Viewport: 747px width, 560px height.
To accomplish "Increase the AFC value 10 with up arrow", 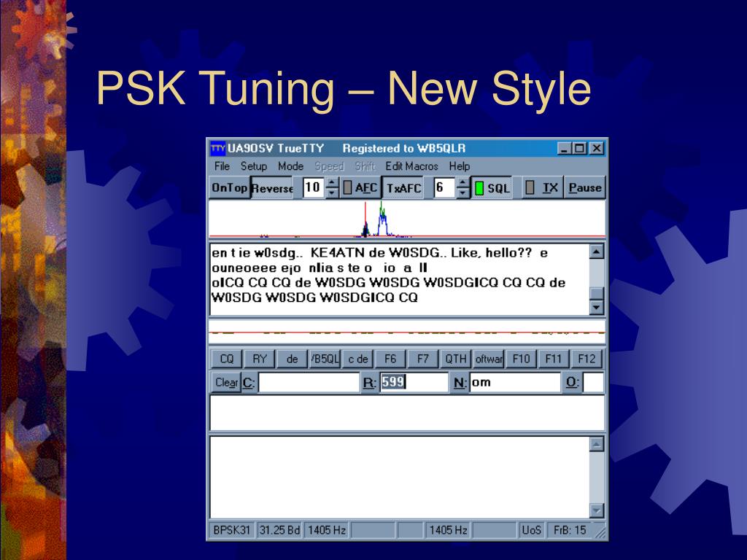I will [x=333, y=182].
